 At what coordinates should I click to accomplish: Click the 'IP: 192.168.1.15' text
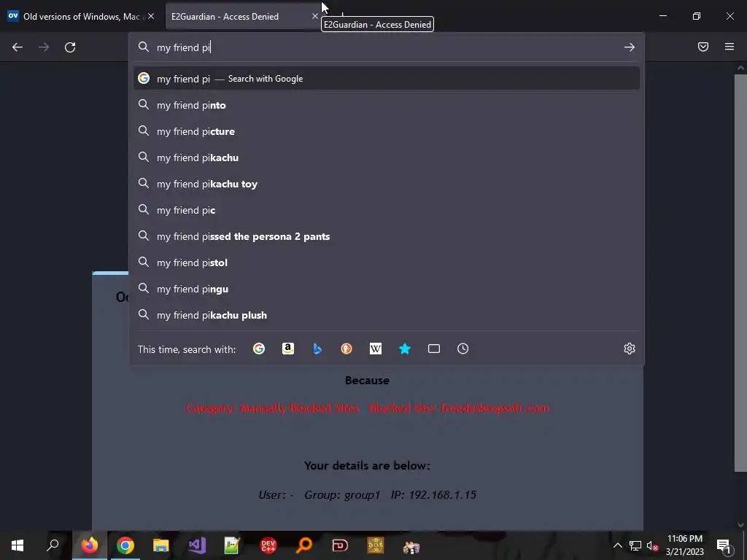[x=433, y=495]
